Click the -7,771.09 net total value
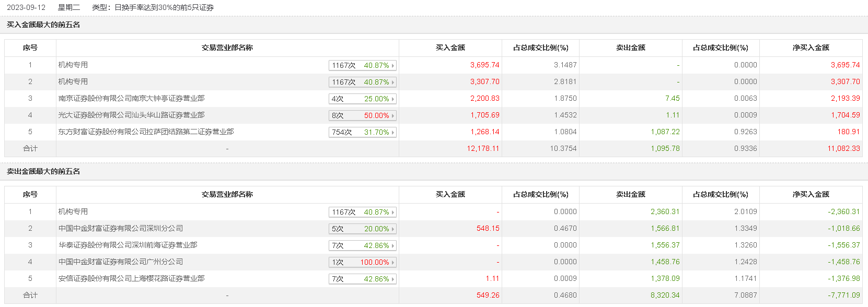This screenshot has width=868, height=307. (843, 296)
